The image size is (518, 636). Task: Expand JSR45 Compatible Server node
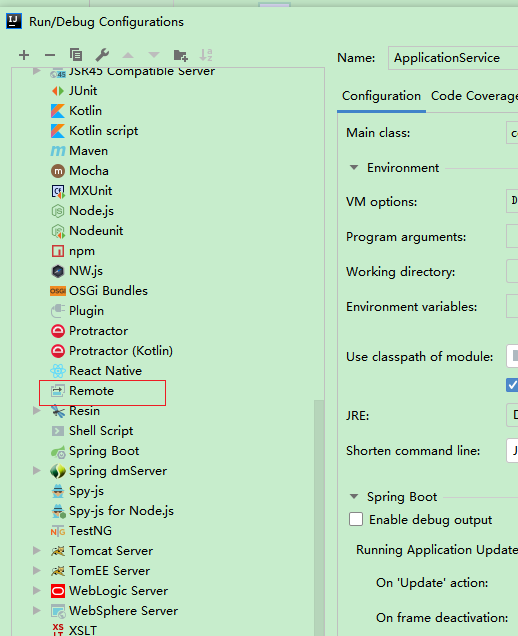pyautogui.click(x=37, y=71)
